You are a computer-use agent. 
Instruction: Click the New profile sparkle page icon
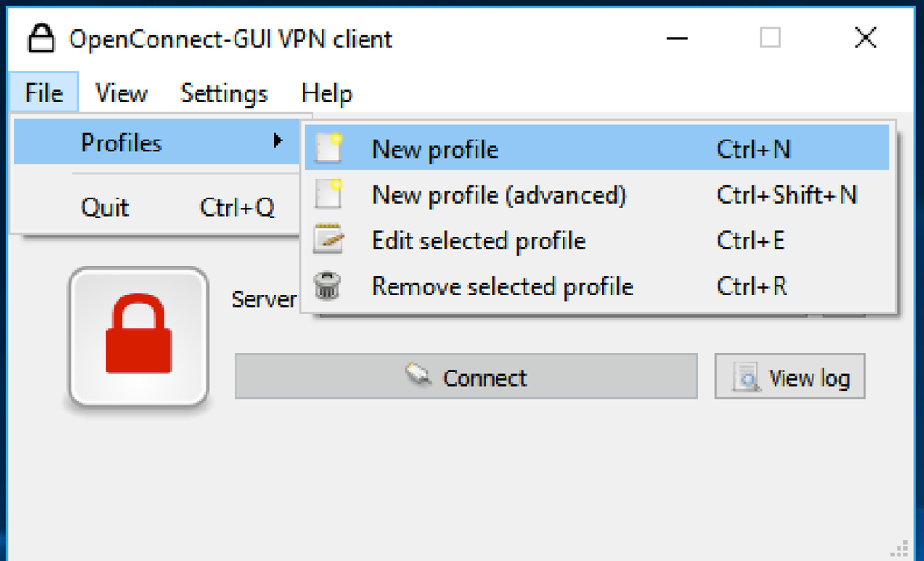tap(328, 149)
